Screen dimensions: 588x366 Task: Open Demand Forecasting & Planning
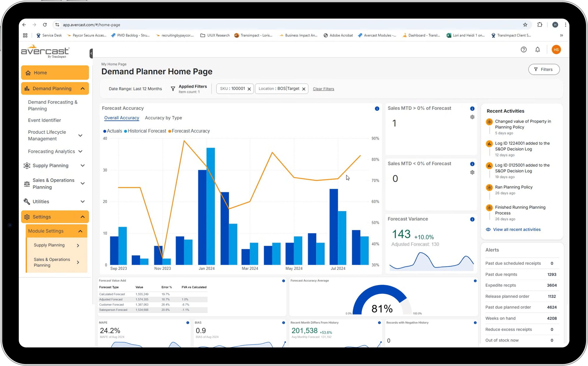tap(53, 105)
